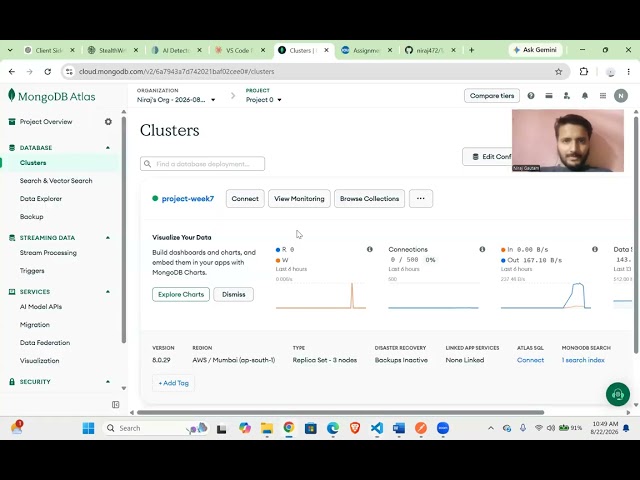Open the Project 0 dropdown
Screen dimensions: 640x480
pos(264,100)
